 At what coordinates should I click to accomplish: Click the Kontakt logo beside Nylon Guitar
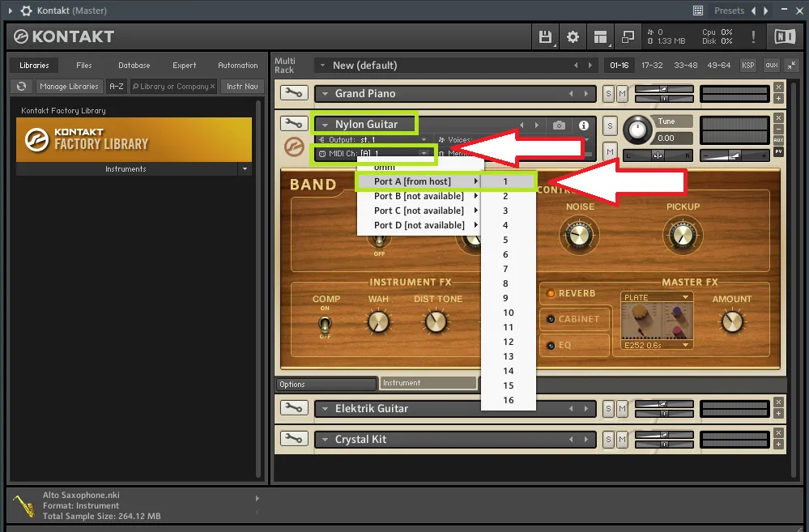point(294,147)
